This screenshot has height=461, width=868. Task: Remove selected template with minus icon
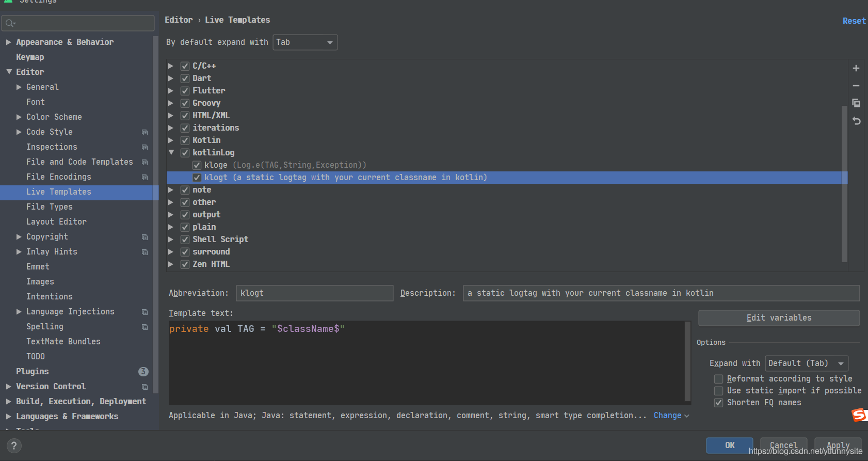[856, 86]
